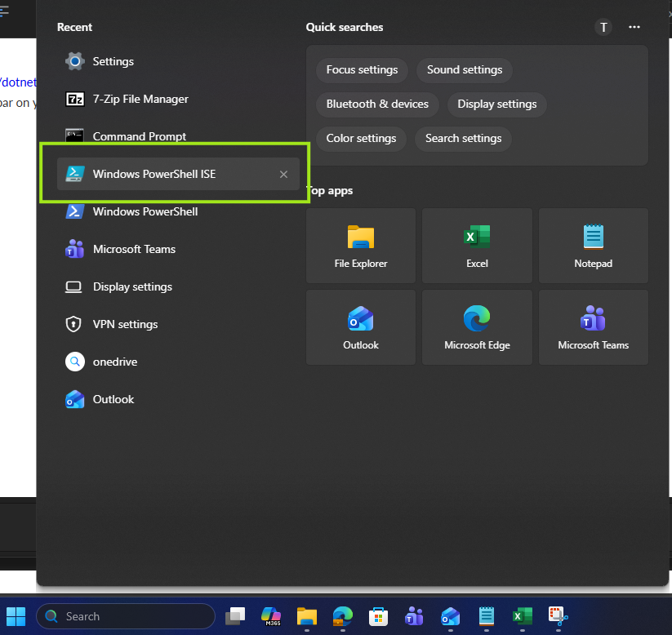Select the Focus settings quick search
This screenshot has width=672, height=635.
362,69
